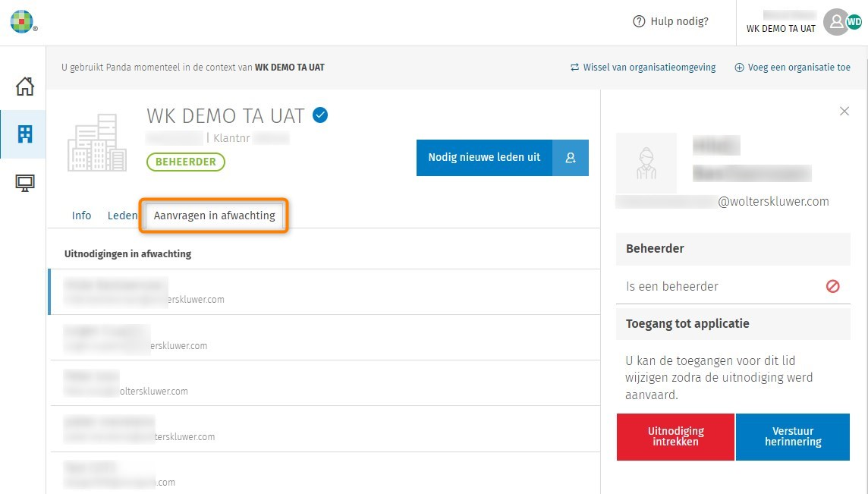
Task: Click the organisation building thumbnail image
Action: 97,143
